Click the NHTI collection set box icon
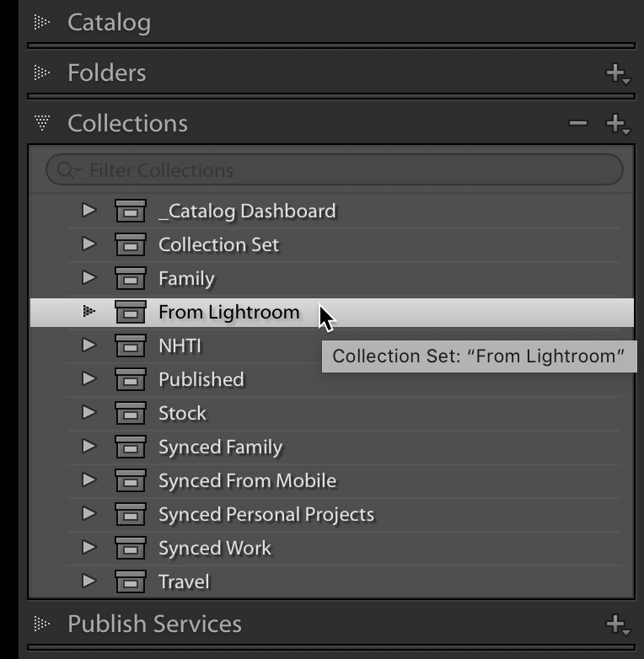The width and height of the screenshot is (644, 659). pyautogui.click(x=131, y=346)
